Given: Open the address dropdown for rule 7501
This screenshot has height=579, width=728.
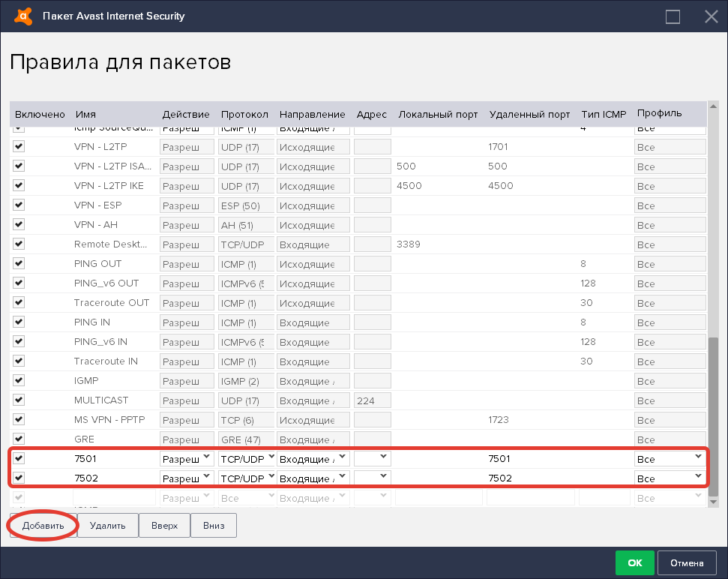Looking at the screenshot, I should click(373, 459).
